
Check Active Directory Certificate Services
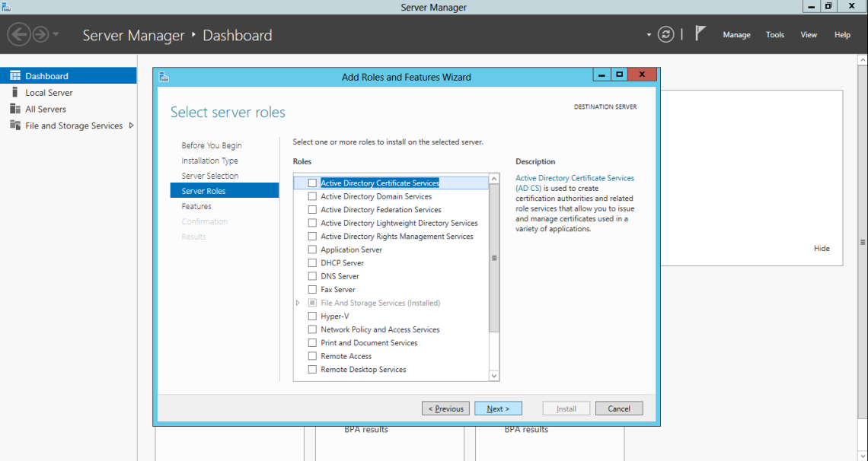(x=312, y=183)
